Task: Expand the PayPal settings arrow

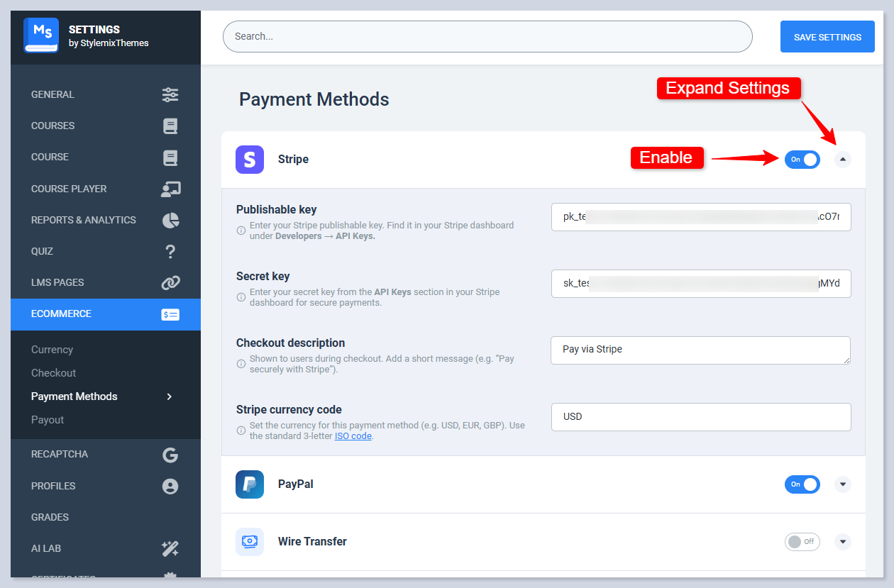Action: pos(842,484)
